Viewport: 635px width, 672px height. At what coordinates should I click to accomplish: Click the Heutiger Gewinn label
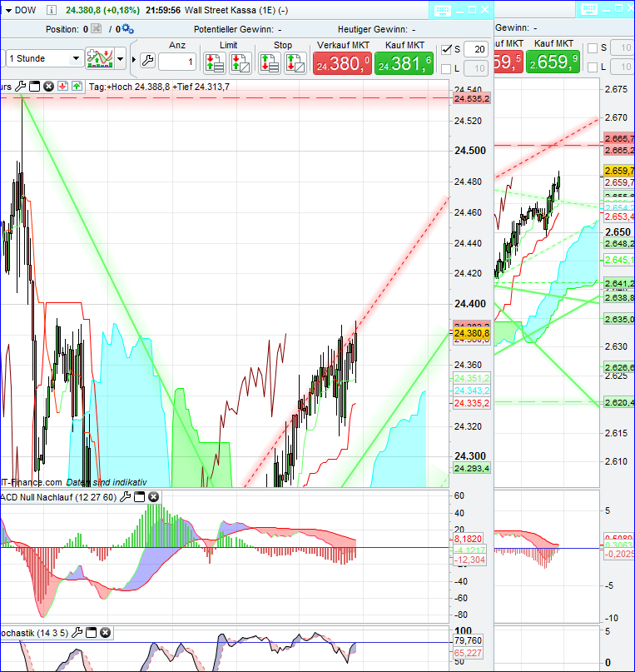373,29
